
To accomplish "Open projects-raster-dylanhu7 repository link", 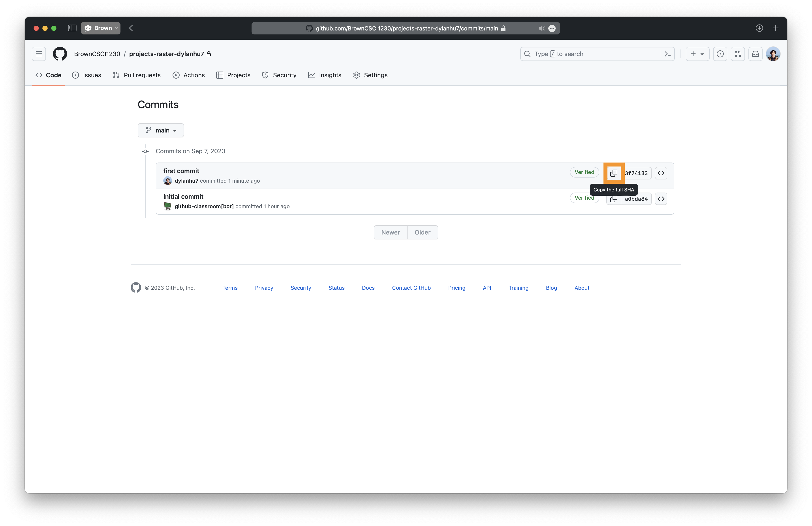I will point(167,54).
